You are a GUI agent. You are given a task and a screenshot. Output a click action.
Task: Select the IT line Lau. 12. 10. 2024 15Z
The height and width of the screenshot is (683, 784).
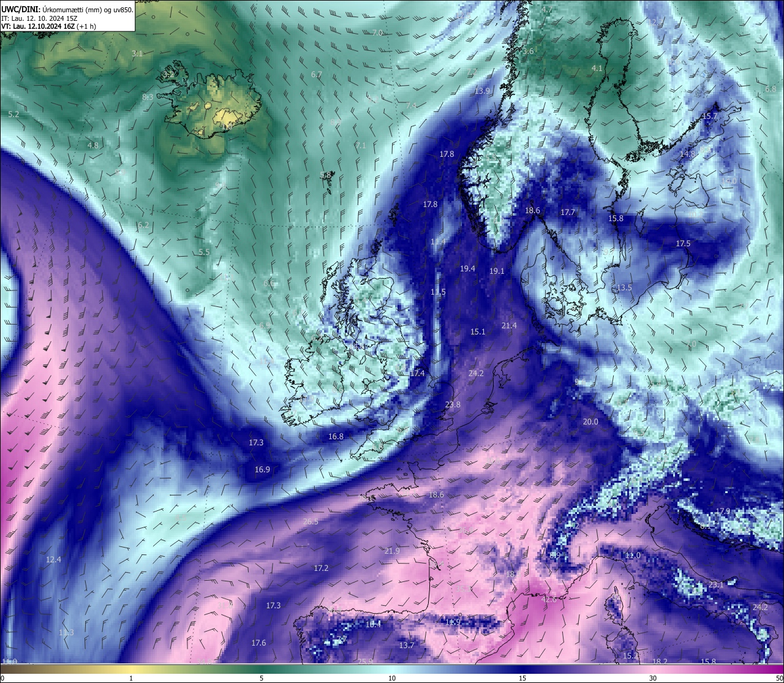click(39, 18)
